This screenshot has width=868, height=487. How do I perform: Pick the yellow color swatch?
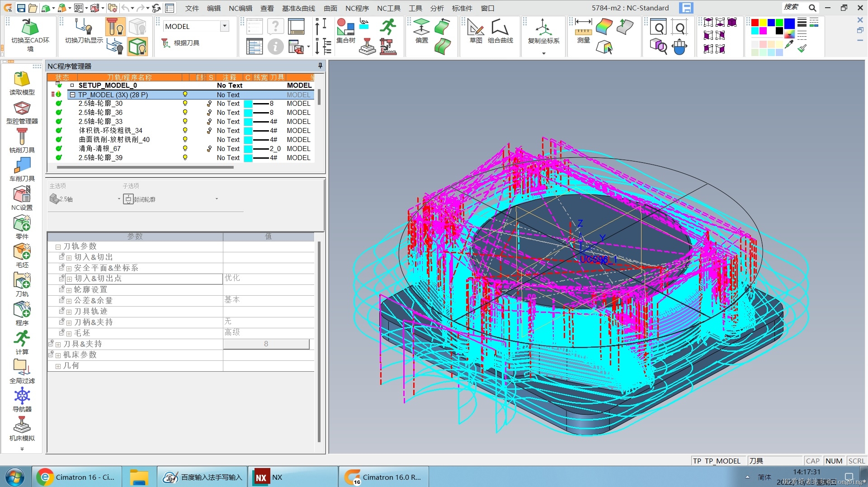763,23
